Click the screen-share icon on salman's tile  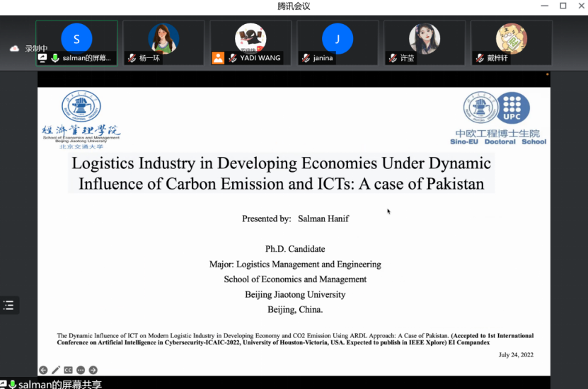point(42,58)
